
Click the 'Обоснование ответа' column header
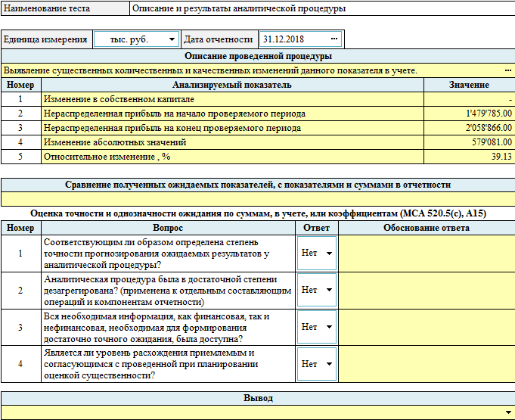(427, 228)
